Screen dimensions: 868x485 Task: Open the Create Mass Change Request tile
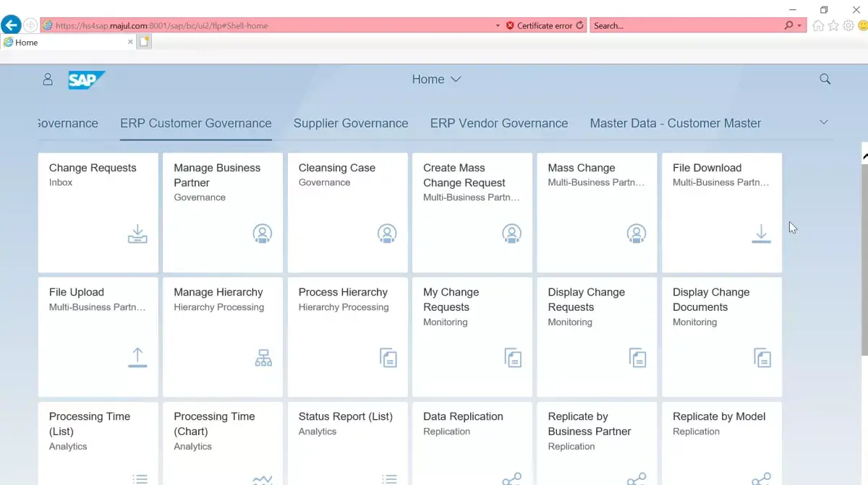472,213
